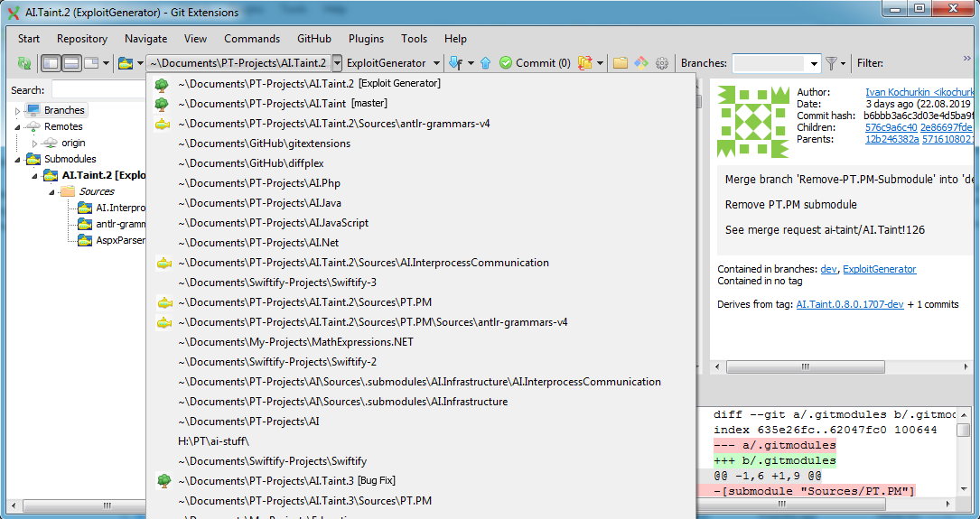Expand the origin remote node
Image resolution: width=980 pixels, height=519 pixels.
(x=34, y=144)
